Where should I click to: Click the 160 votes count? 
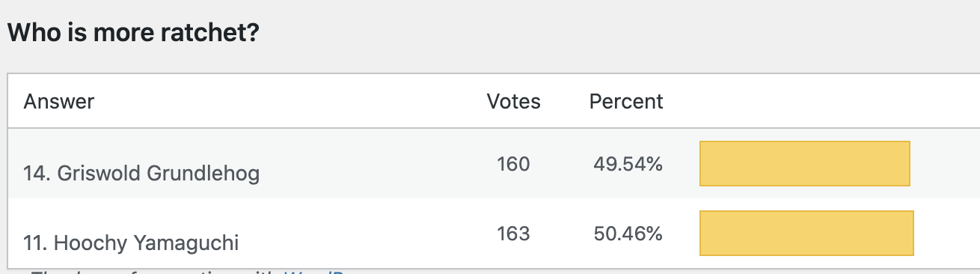pyautogui.click(x=513, y=164)
